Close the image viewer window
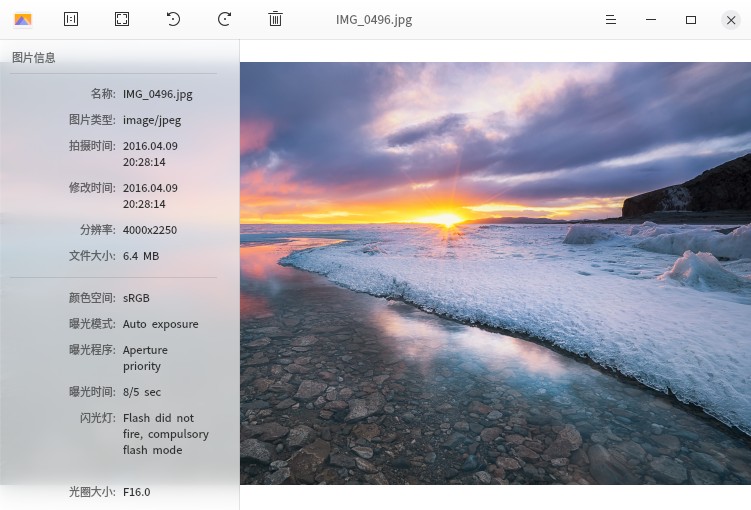 pos(730,20)
